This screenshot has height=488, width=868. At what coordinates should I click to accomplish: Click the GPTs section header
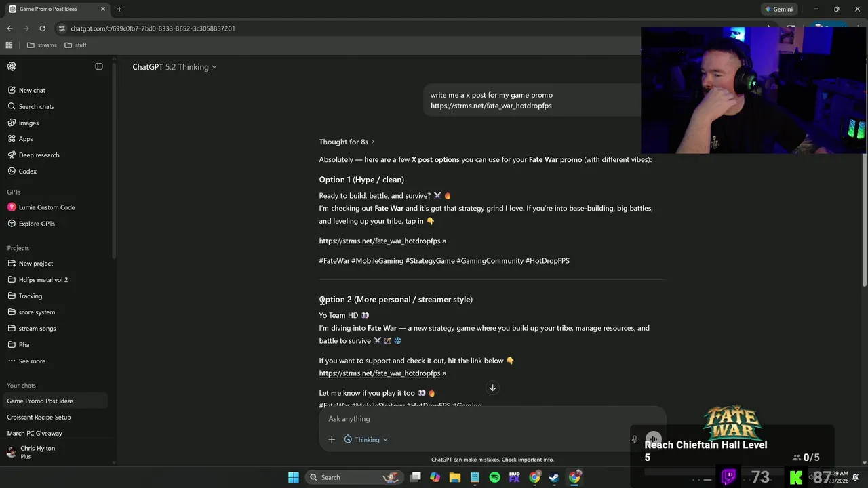(14, 192)
